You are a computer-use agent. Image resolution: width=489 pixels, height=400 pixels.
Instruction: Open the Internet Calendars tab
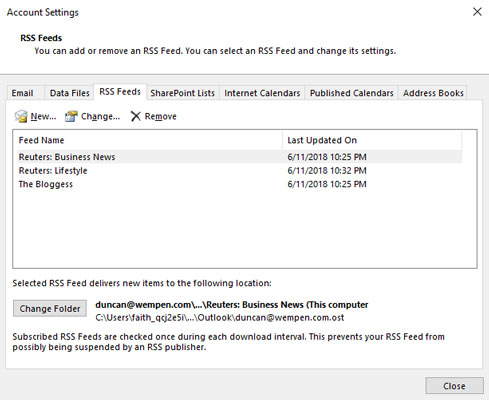[262, 93]
